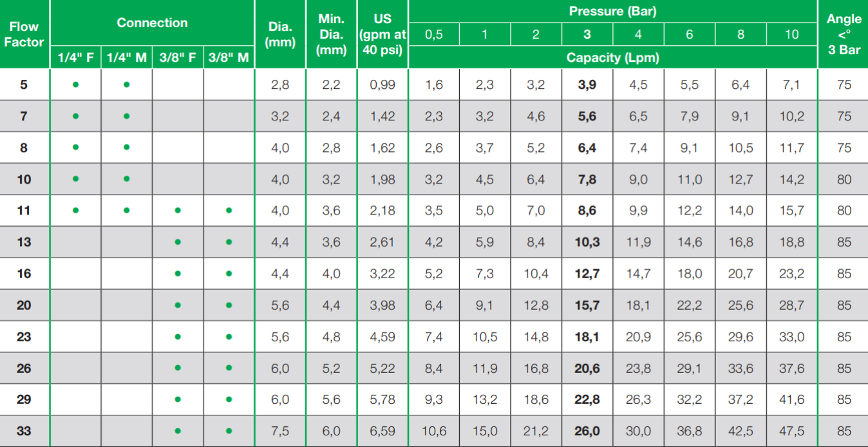The height and width of the screenshot is (447, 868).
Task: Click the 1/4" F green dot for flow factor 5
Action: [x=75, y=84]
